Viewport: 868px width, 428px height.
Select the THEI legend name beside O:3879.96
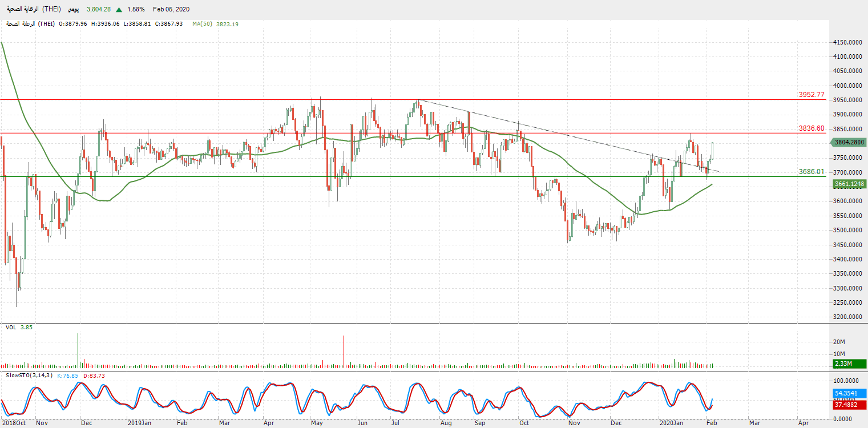[29, 24]
